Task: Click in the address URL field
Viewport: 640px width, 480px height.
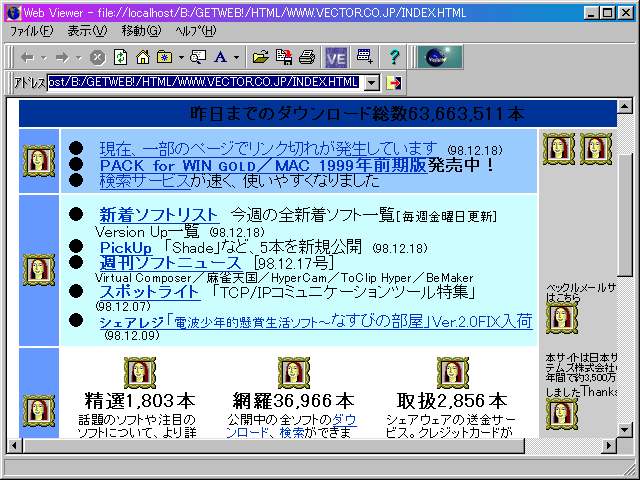Action: coord(204,82)
